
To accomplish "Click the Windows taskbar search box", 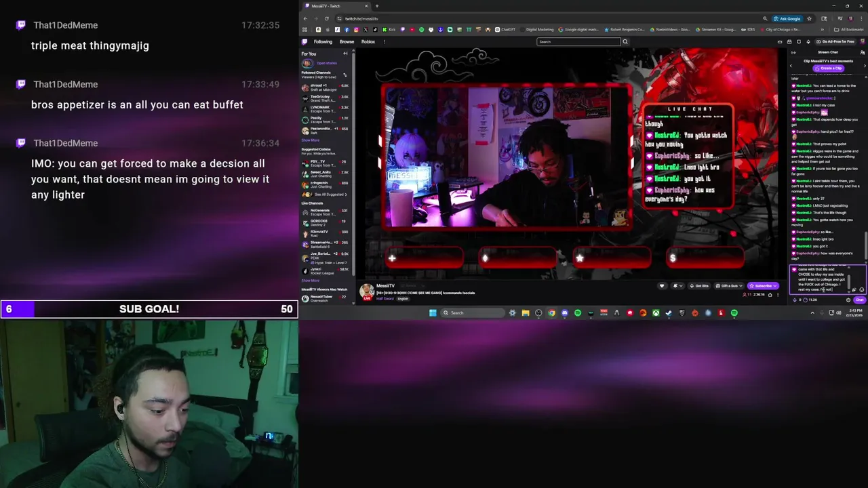I will click(x=473, y=312).
